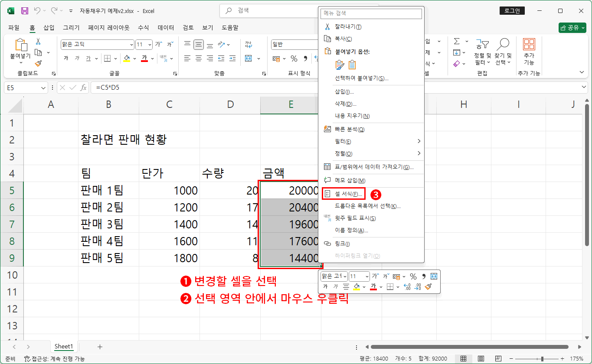This screenshot has width=592, height=364.
Task: Choose Paste Special (선택하여 붙여넣기) menu item
Action: [x=362, y=78]
